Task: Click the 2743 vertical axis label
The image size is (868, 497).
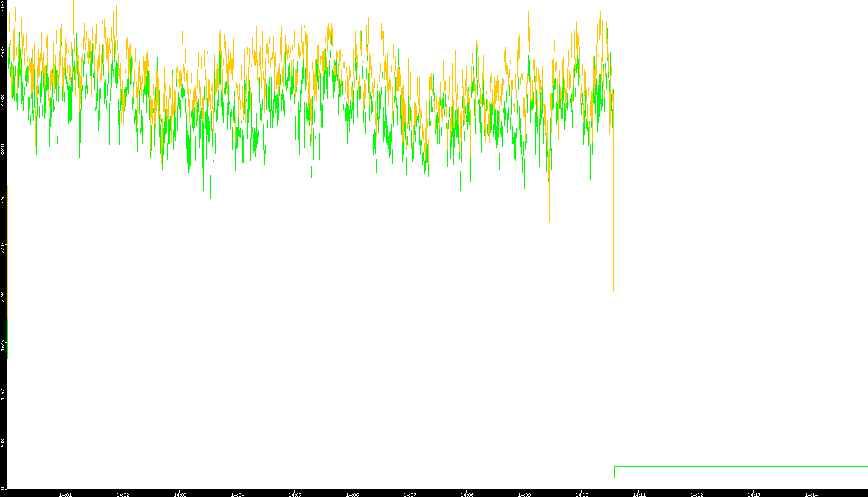Action: [3, 247]
